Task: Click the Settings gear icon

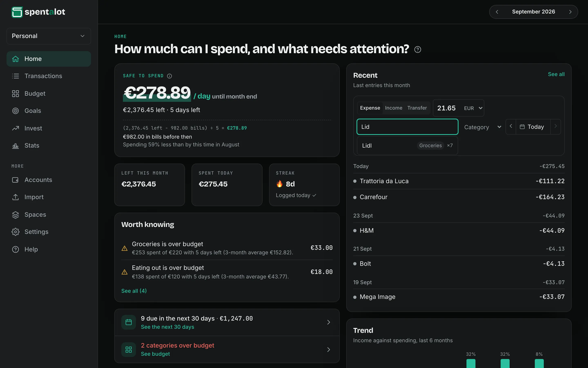Action: point(16,232)
